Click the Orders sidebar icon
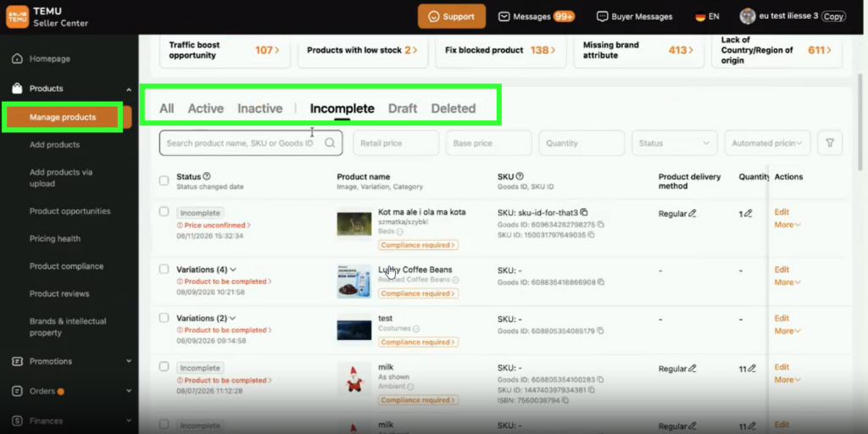 pyautogui.click(x=17, y=392)
